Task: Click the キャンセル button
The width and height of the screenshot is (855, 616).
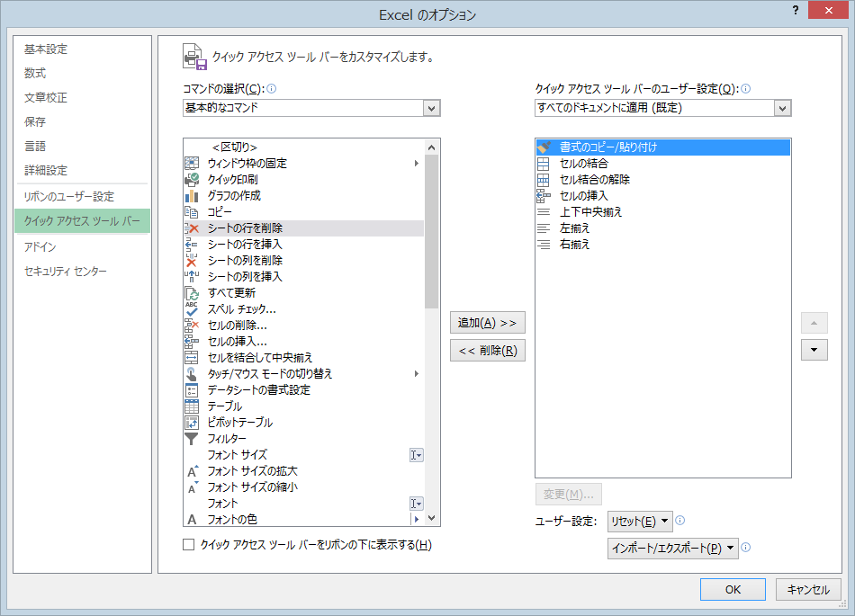Action: pyautogui.click(x=808, y=589)
